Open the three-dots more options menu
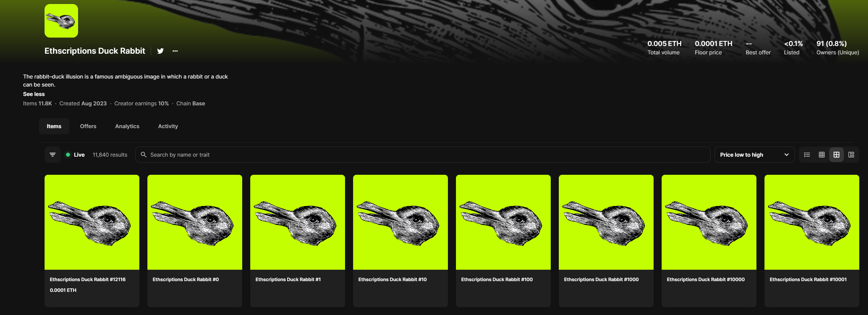Viewport: 868px width, 315px height. 175,51
